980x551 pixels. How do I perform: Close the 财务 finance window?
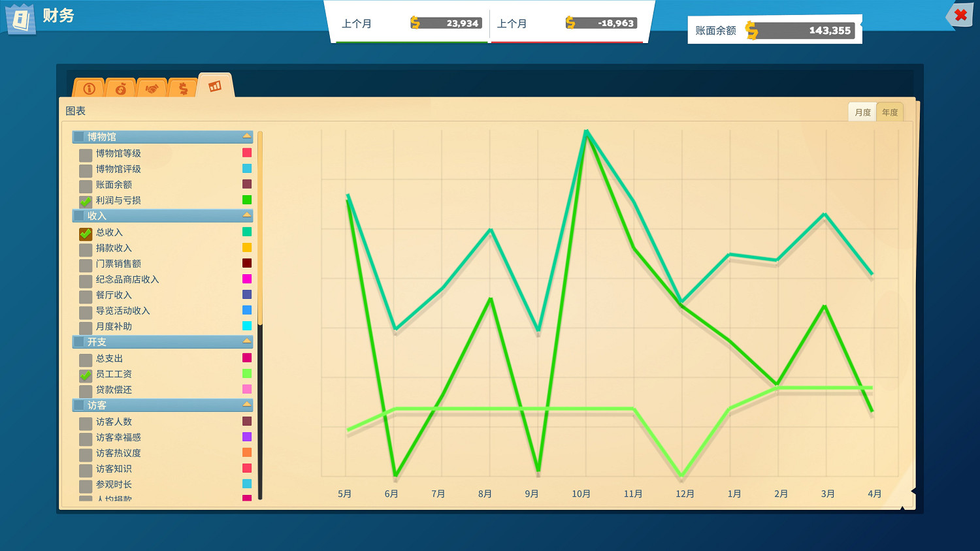coord(960,15)
